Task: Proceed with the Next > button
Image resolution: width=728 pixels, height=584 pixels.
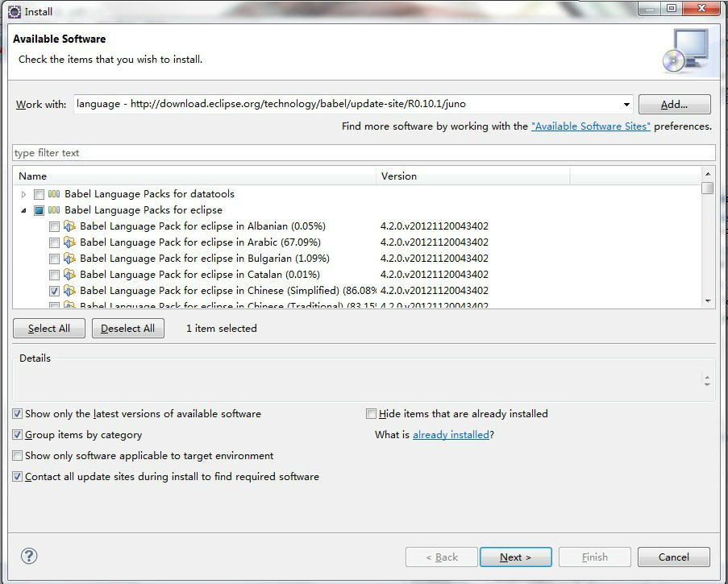Action: coord(515,557)
